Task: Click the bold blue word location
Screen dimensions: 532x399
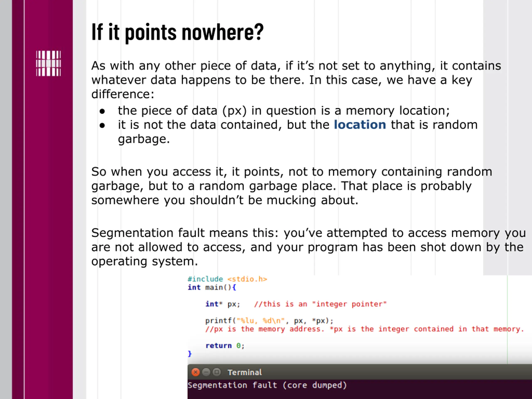Action: pyautogui.click(x=360, y=124)
